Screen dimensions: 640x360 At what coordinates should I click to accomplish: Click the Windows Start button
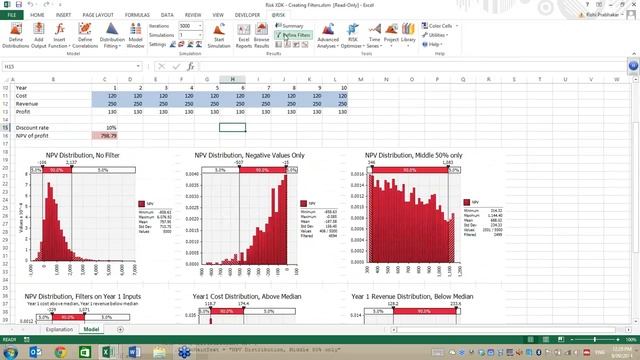[x=11, y=351]
